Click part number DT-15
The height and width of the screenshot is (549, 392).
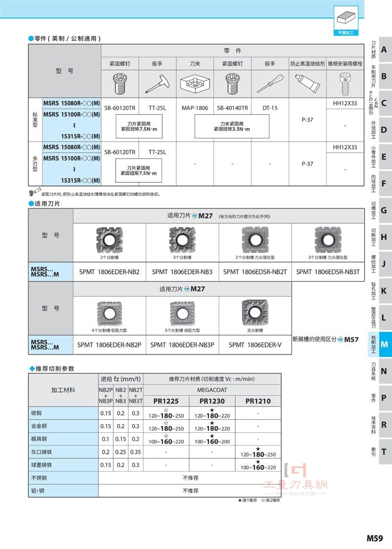270,108
